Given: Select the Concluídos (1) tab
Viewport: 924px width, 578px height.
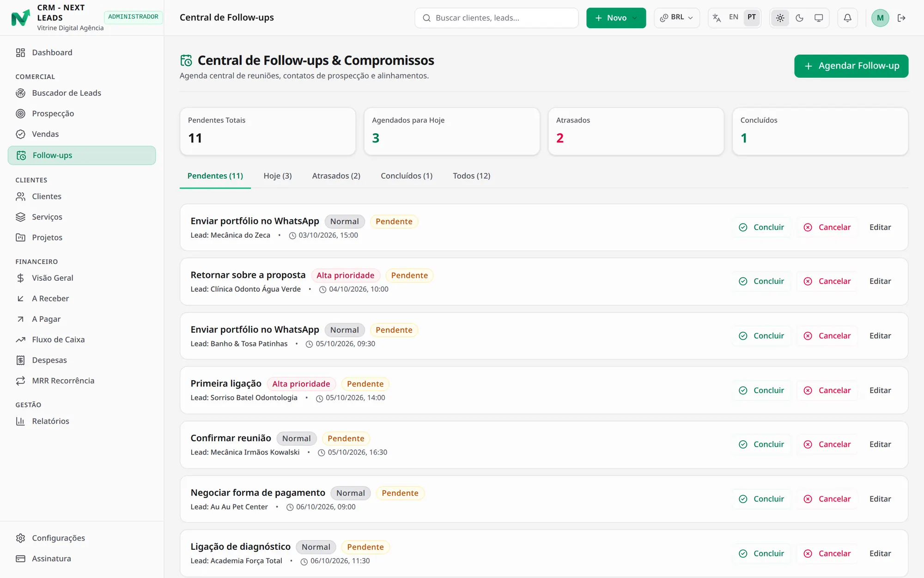Looking at the screenshot, I should click(x=406, y=176).
